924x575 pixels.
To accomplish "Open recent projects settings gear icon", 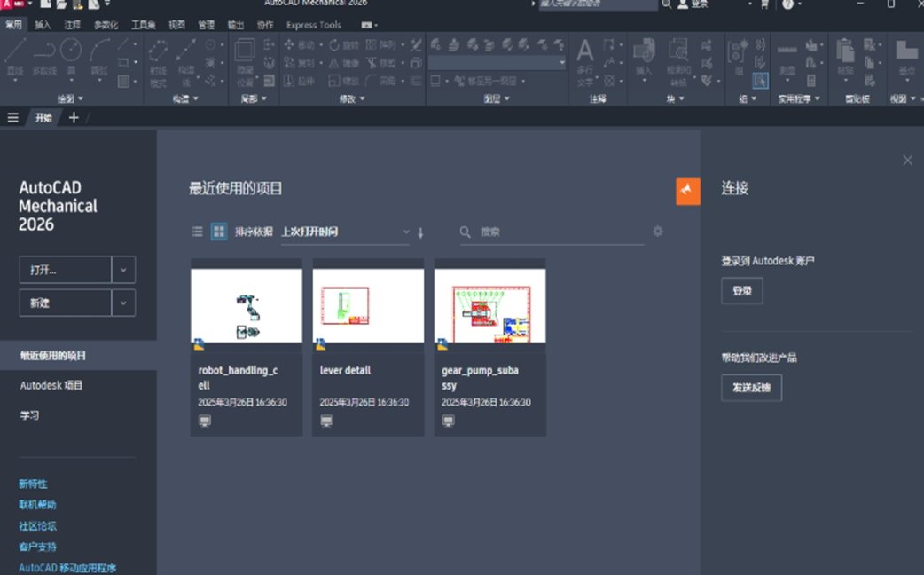I will 658,232.
